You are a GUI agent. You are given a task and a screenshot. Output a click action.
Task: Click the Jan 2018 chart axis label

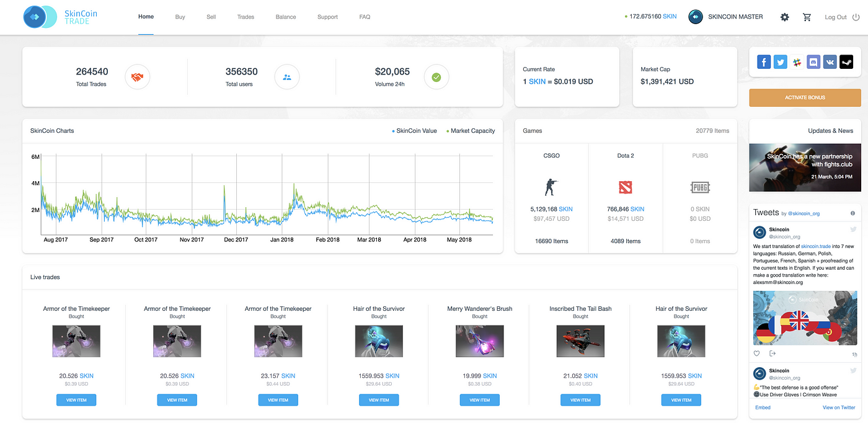pyautogui.click(x=282, y=239)
